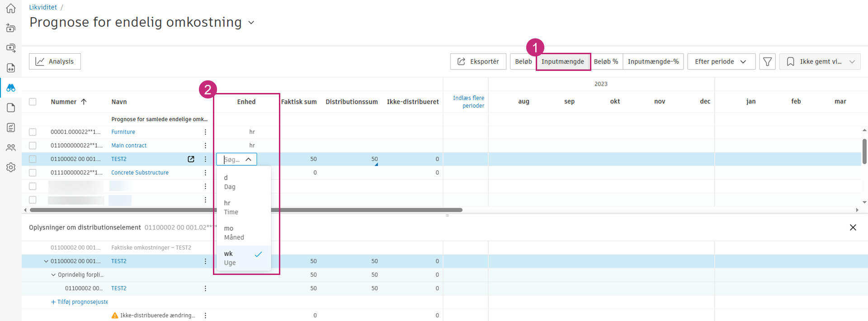Switch to Inputmængde-% view

(653, 61)
